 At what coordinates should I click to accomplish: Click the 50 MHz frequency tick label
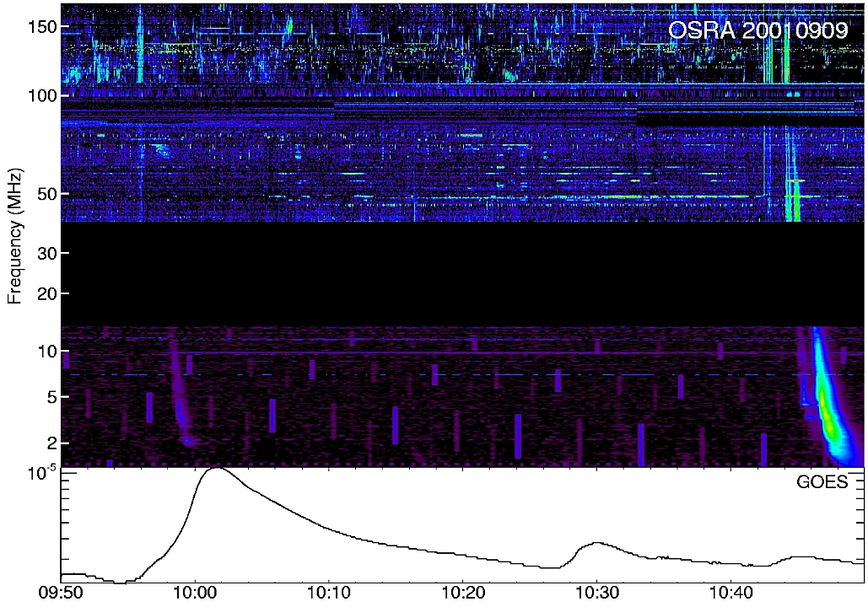(46, 194)
